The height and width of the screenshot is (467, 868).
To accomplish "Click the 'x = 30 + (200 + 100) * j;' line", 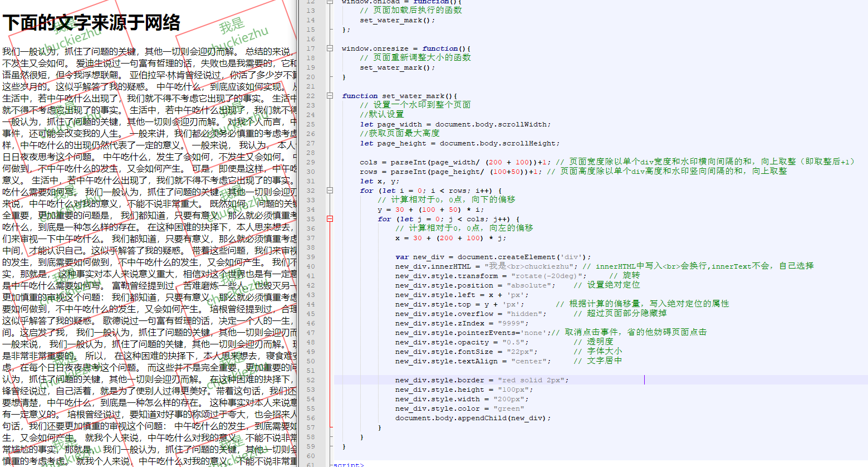I will click(x=450, y=238).
